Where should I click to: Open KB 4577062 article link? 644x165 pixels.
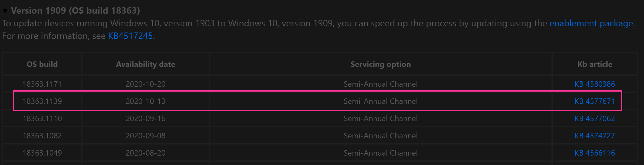[x=595, y=119]
